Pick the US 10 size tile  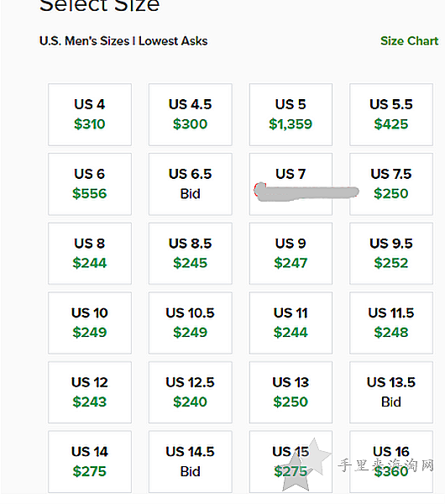pos(90,323)
